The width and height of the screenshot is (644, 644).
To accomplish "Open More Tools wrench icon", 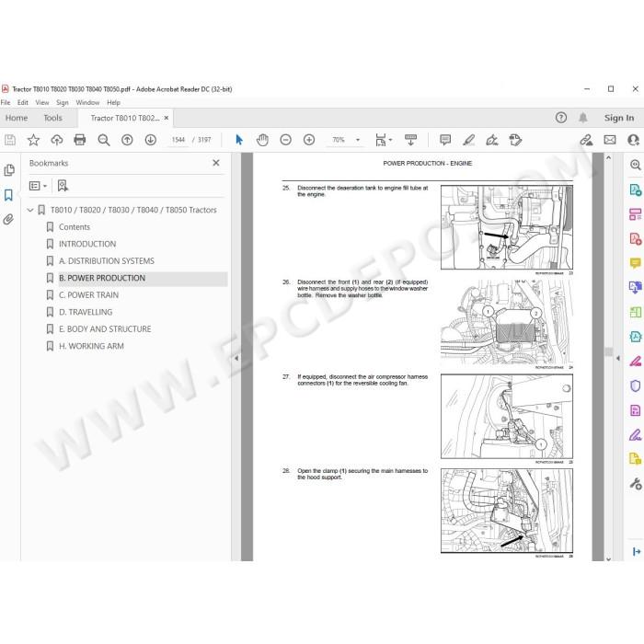I will coord(636,484).
